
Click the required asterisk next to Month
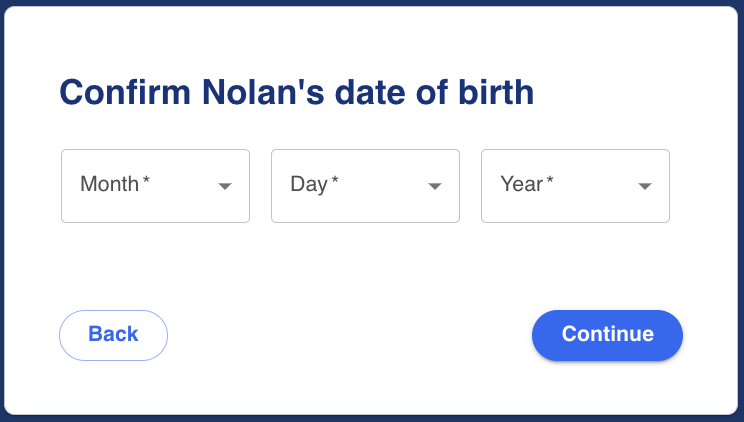point(147,182)
